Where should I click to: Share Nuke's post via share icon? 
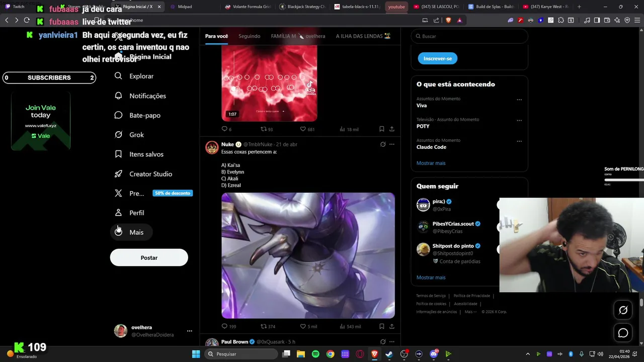pos(392,326)
